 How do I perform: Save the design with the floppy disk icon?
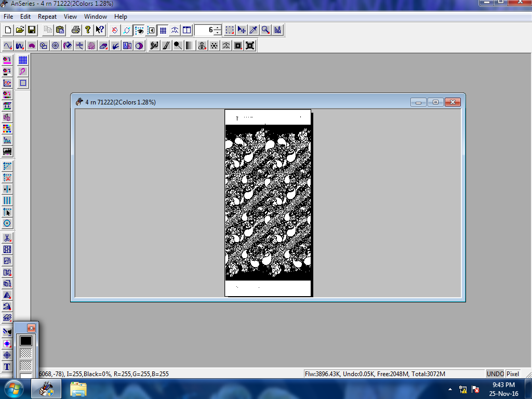coord(32,30)
